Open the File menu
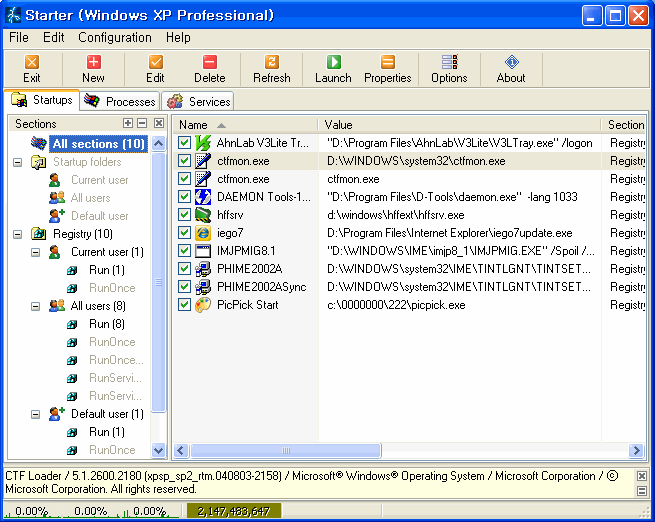Image resolution: width=655 pixels, height=522 pixels. (x=19, y=38)
